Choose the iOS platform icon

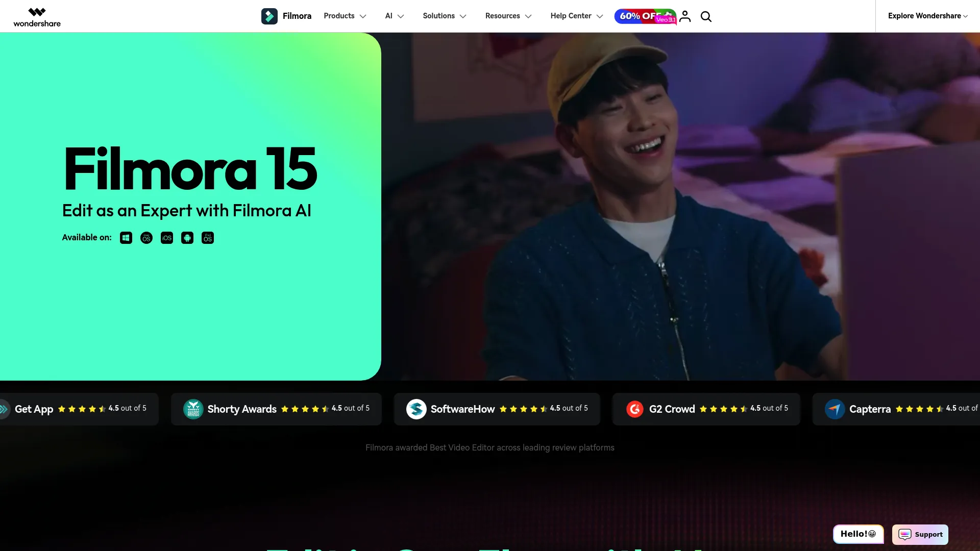point(167,238)
